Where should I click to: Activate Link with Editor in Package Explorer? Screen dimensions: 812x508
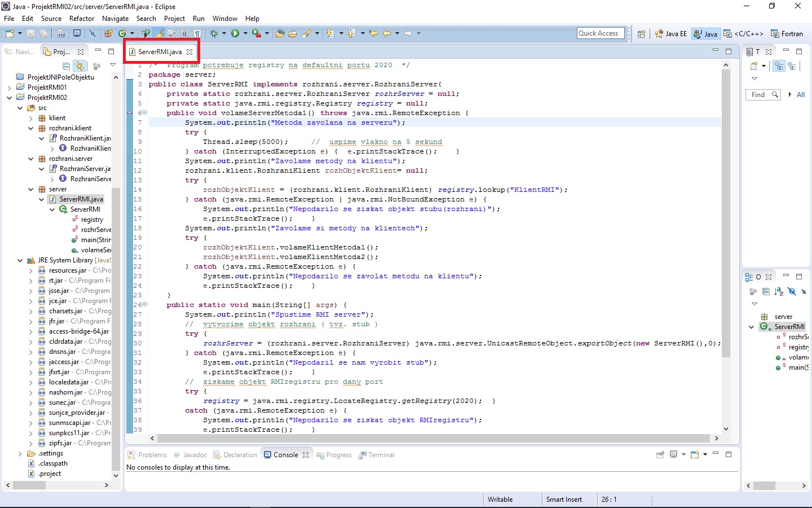80,66
